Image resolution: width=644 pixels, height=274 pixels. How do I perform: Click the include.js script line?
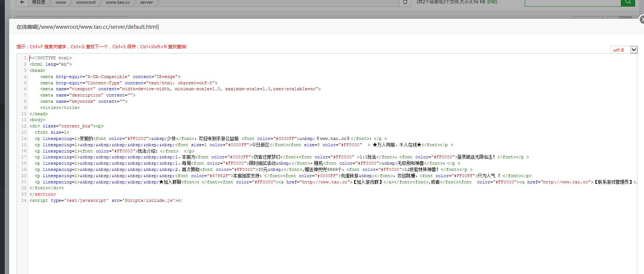106,200
